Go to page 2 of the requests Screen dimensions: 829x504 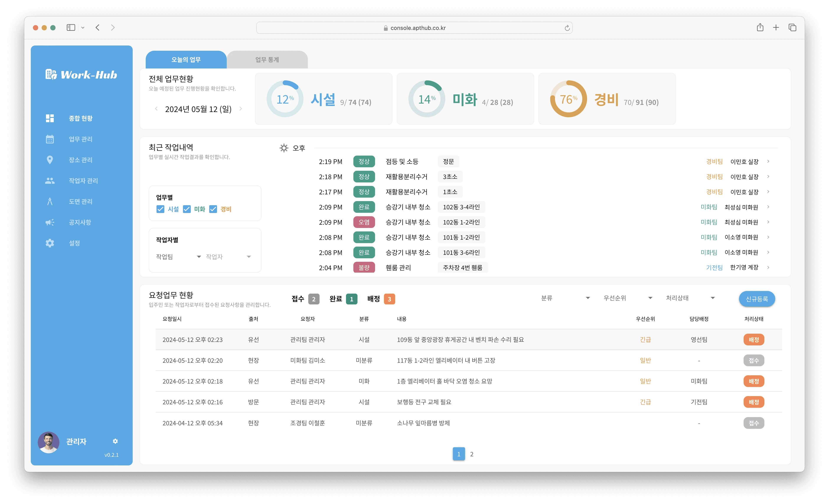click(472, 454)
